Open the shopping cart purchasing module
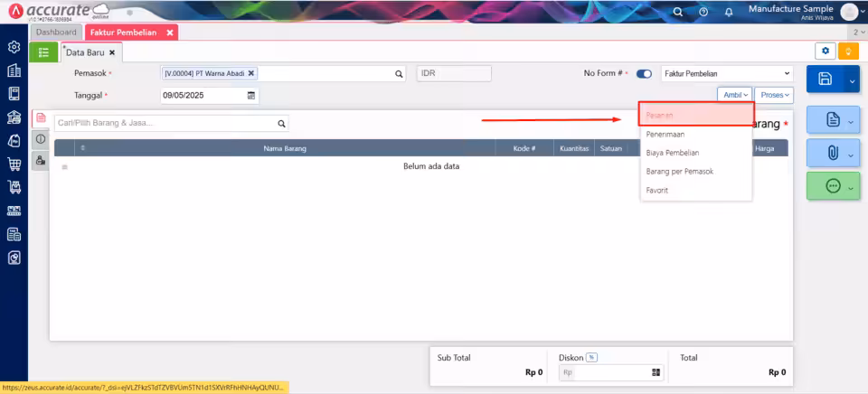 [x=14, y=164]
